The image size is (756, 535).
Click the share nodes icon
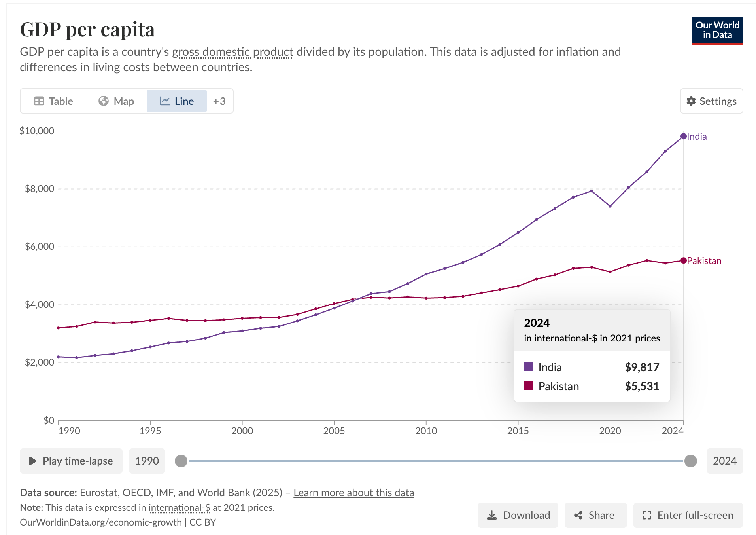tap(578, 515)
